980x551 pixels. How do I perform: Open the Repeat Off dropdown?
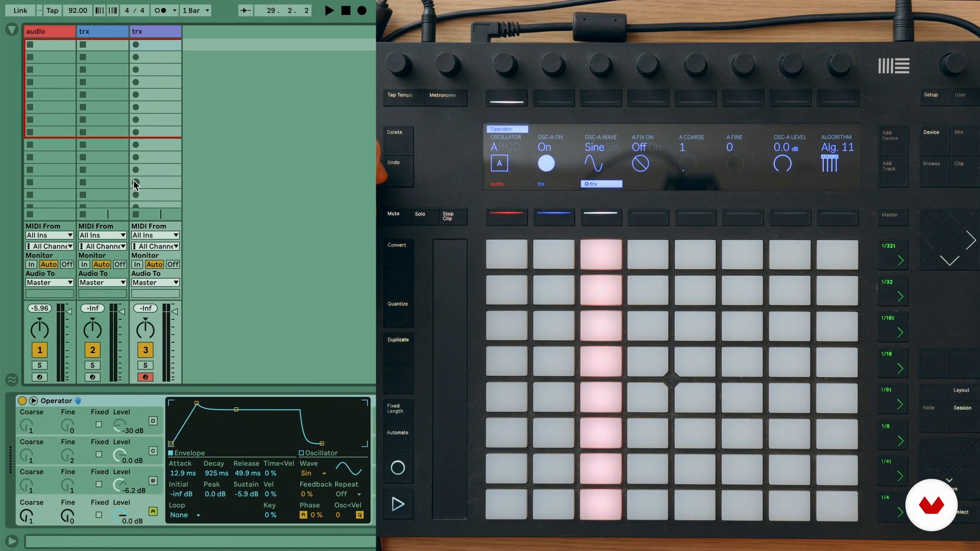pos(348,494)
